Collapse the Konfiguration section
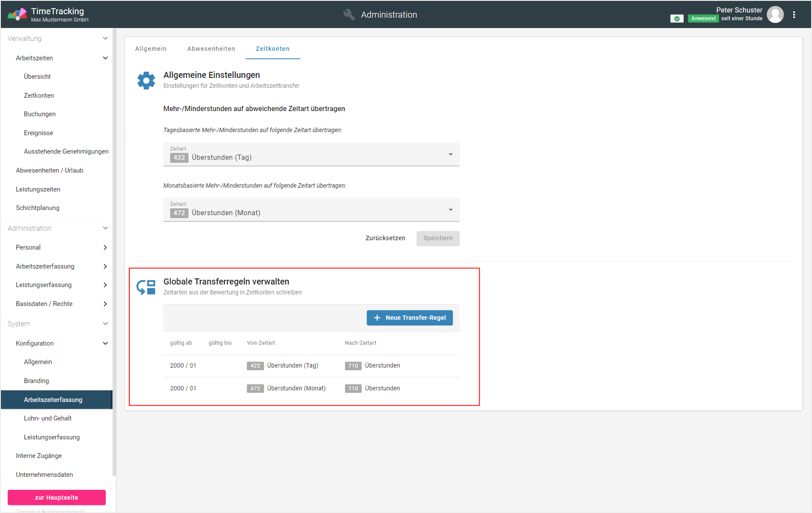The width and height of the screenshot is (812, 513). point(105,343)
